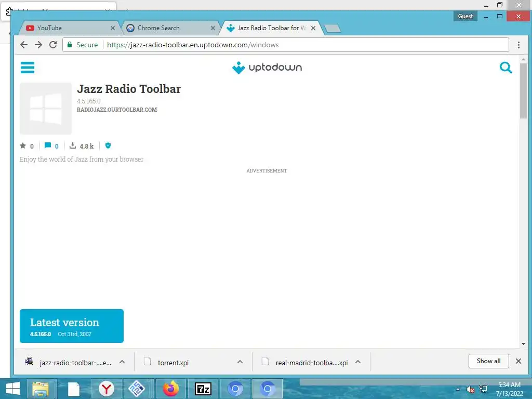Click the version number 4.5.165.0 text
This screenshot has height=399, width=532.
coord(88,101)
